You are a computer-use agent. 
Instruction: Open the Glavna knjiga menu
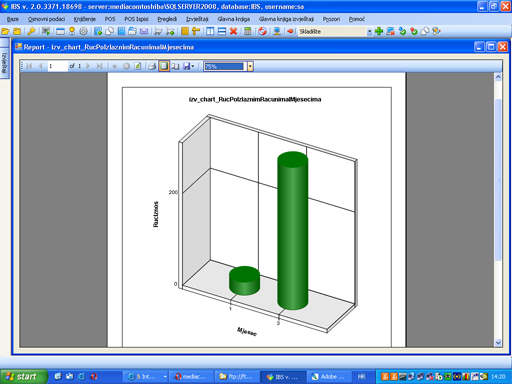[234, 19]
